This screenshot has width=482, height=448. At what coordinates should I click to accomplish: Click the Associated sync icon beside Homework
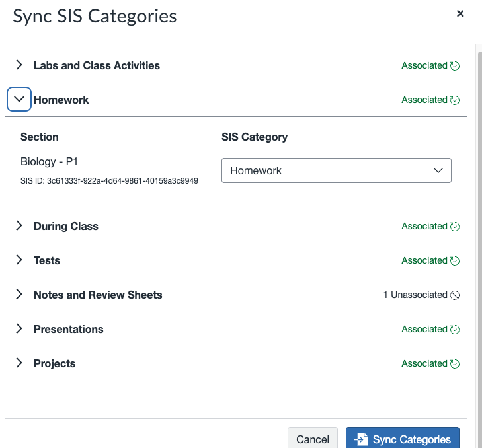455,100
